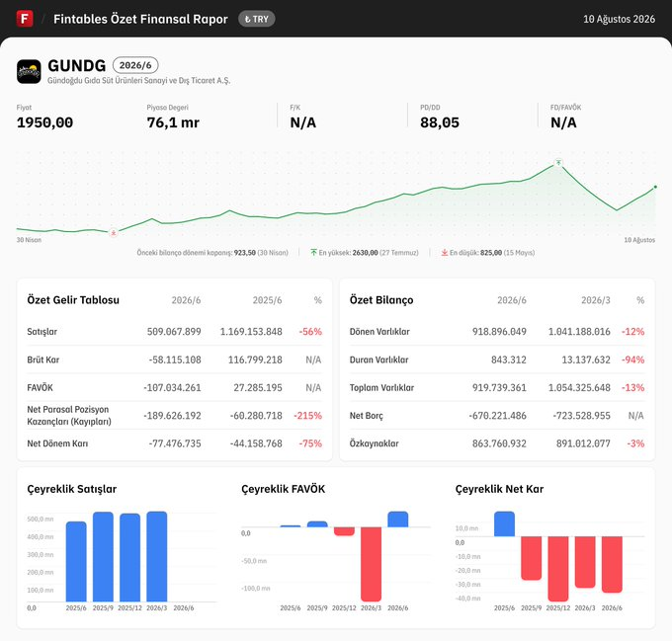Image resolution: width=672 pixels, height=641 pixels.
Task: Click the Net Dönem Karı -77.476.735 value
Action: (x=175, y=443)
